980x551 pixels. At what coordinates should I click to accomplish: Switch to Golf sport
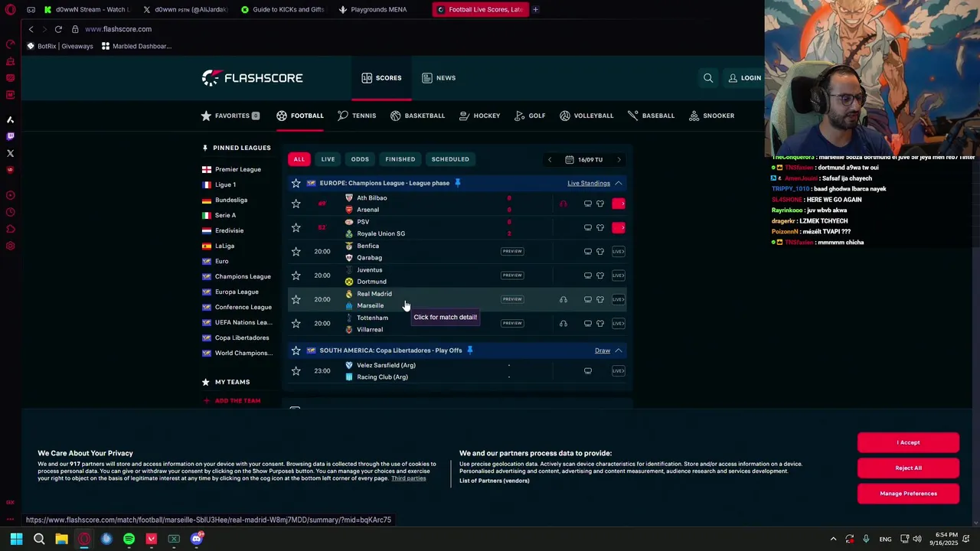coord(530,116)
